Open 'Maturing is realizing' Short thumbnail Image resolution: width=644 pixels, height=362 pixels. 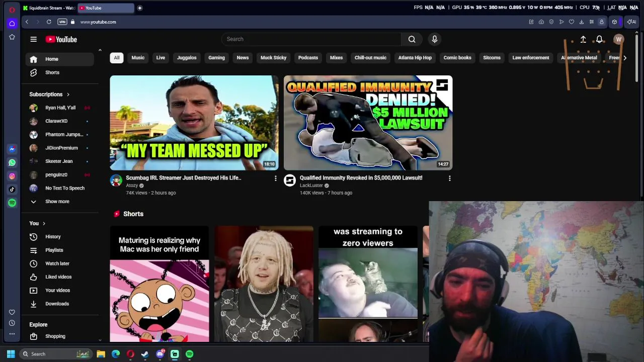tap(159, 284)
